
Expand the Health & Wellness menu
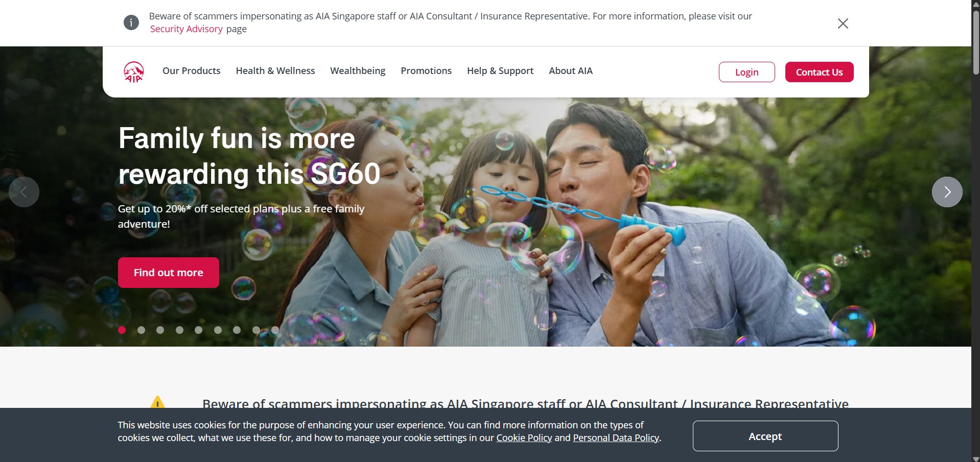click(275, 71)
